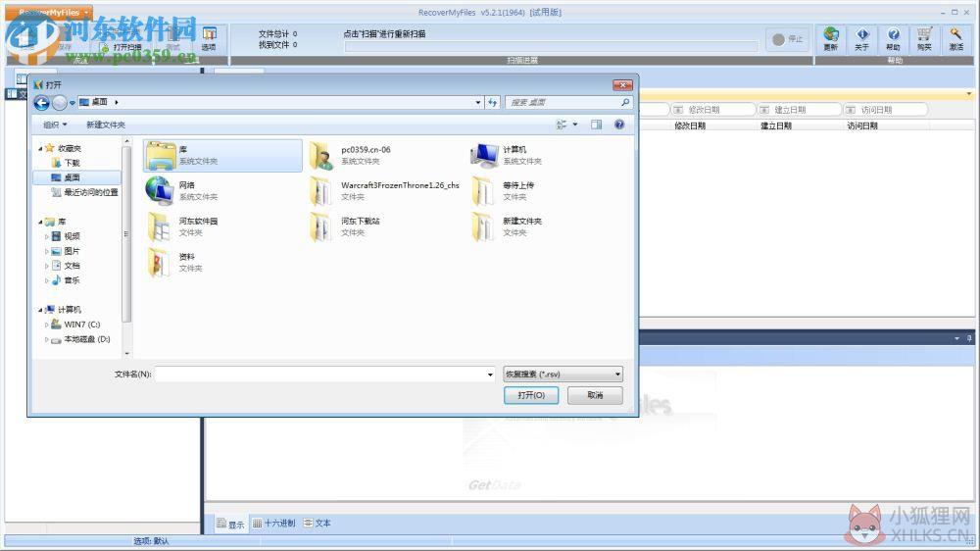Open the 关于 about icon
This screenshot has width=980, height=551.
tap(861, 39)
